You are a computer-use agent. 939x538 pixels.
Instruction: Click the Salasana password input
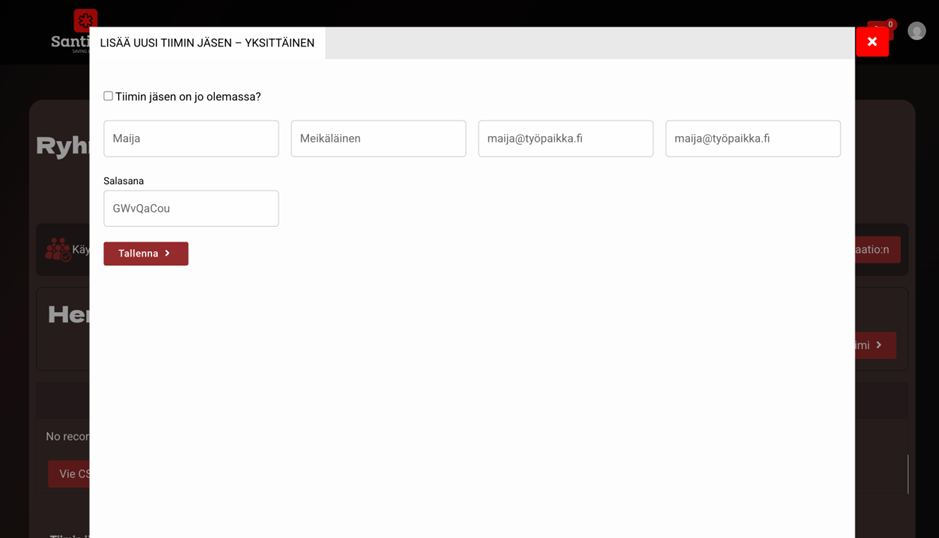191,209
